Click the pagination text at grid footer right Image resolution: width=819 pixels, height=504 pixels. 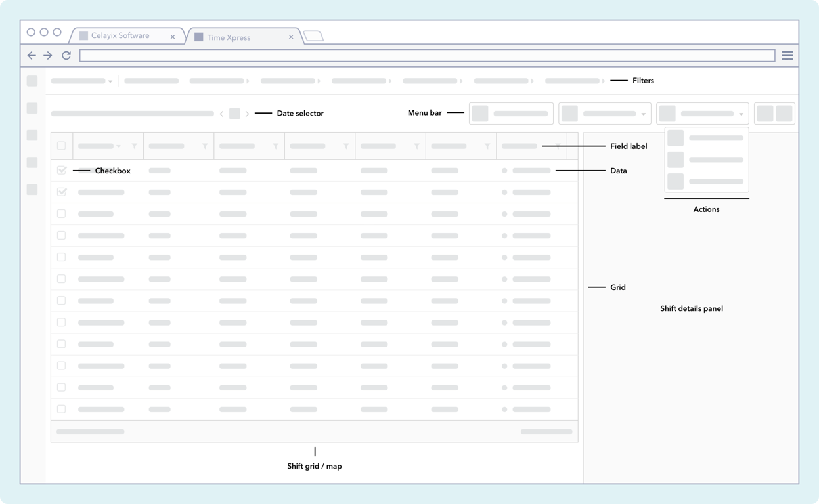click(x=546, y=432)
